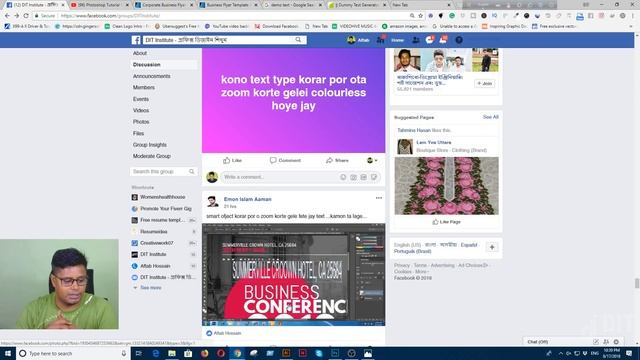
Task: Open Messenger icon in header
Action: point(429,40)
